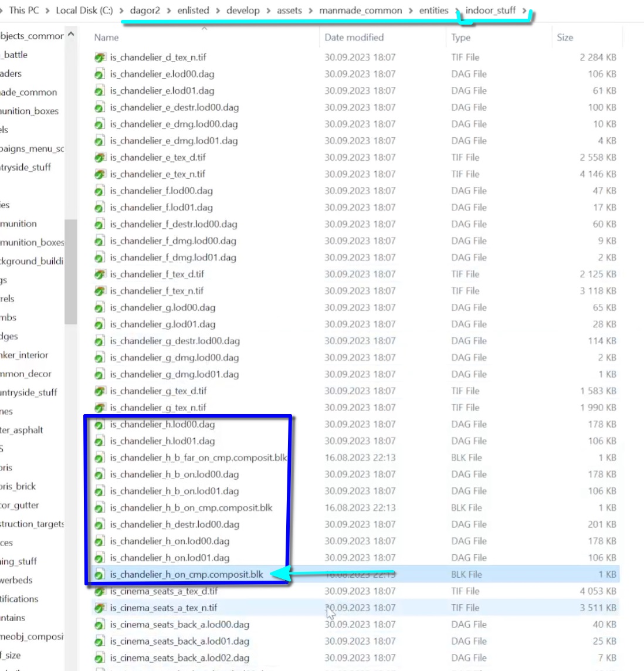Select file is_chandelier_h_destr.lod00.dag by name

(x=174, y=524)
